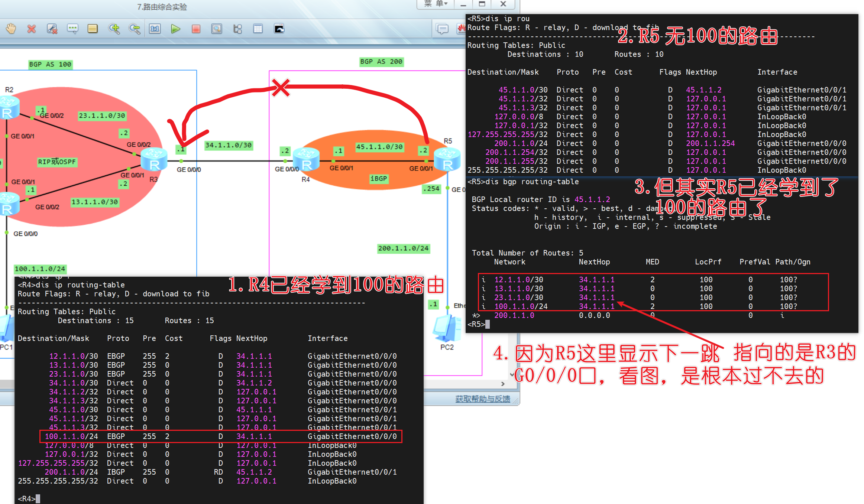Start devices with green play button
Image resolution: width=864 pixels, height=504 pixels.
175,29
